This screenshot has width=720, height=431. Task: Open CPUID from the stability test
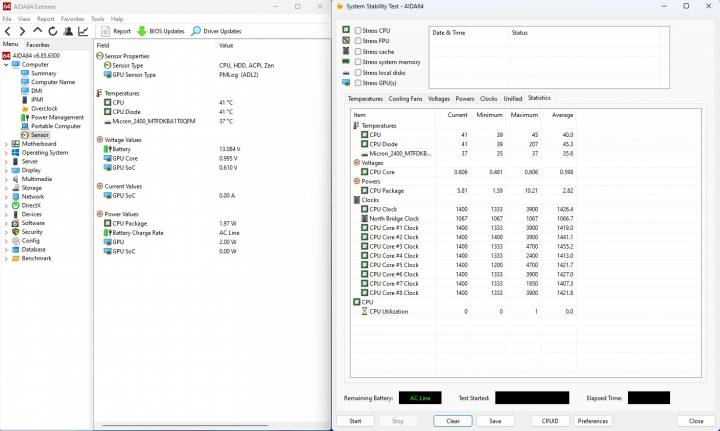pos(550,421)
